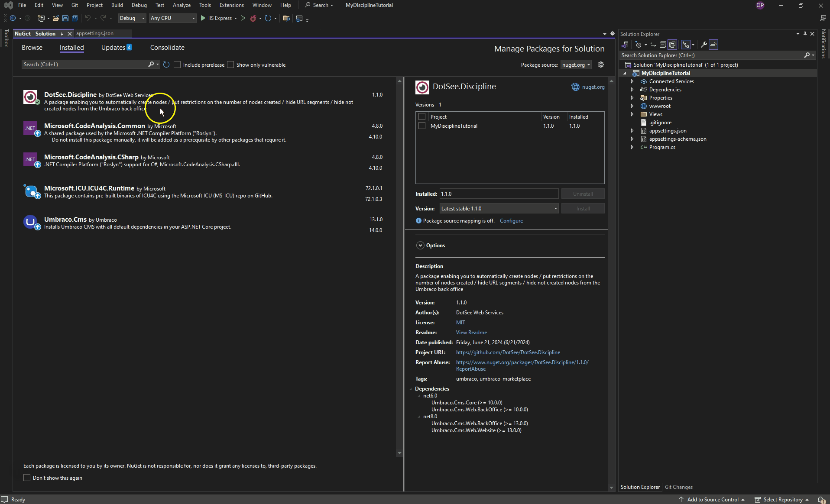This screenshot has width=830, height=504.
Task: Open the Analyze menu
Action: 182,5
